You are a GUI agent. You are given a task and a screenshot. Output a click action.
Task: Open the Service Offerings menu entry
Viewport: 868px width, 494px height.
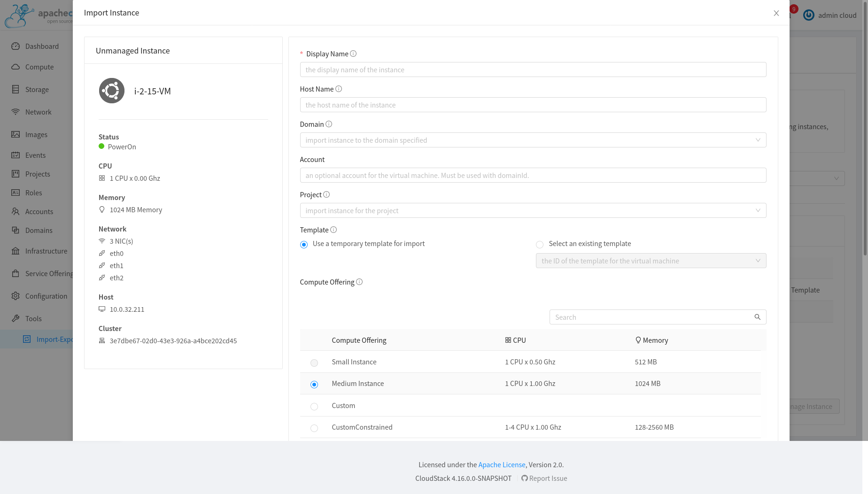[x=49, y=273]
